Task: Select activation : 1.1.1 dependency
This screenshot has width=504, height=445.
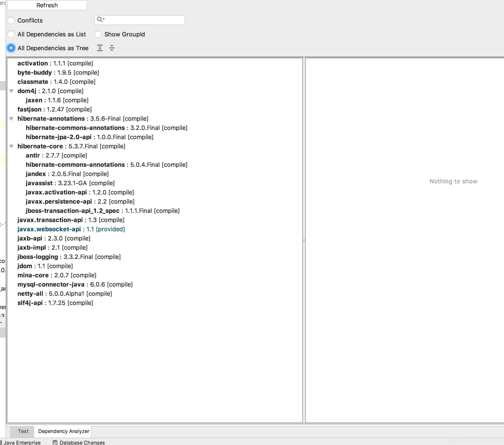Action: point(55,63)
